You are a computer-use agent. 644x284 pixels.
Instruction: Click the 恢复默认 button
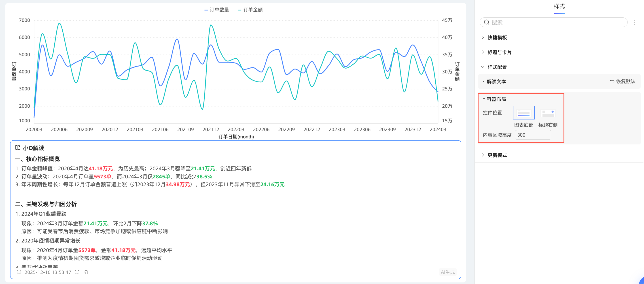pyautogui.click(x=625, y=81)
